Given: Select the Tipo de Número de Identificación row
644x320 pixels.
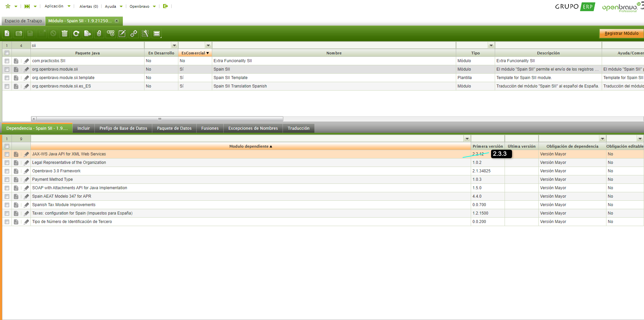Looking at the screenshot, I should point(323,222).
